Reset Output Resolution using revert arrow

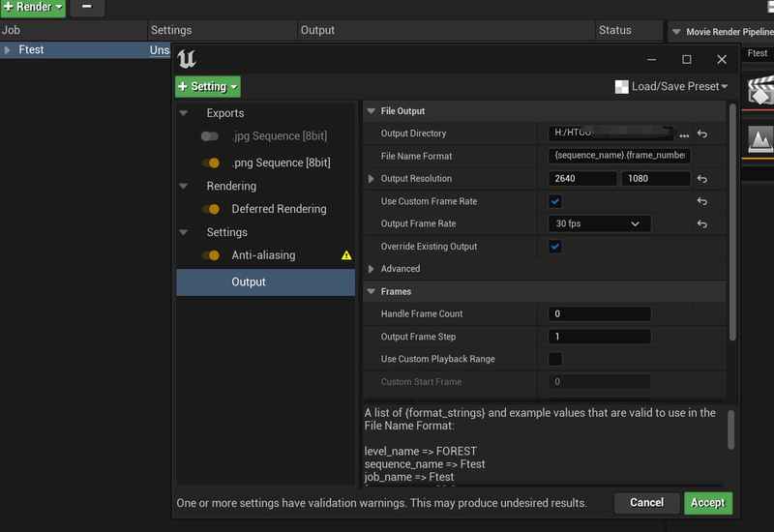(702, 179)
